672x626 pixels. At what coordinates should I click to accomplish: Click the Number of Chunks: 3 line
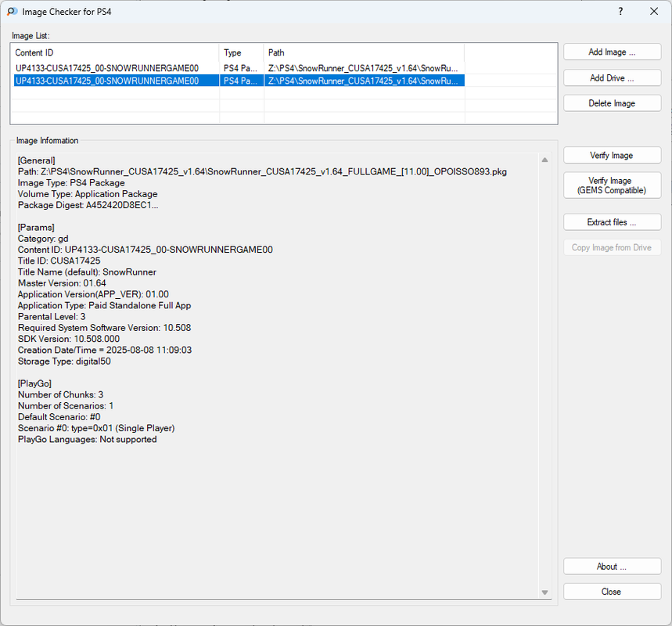point(60,394)
